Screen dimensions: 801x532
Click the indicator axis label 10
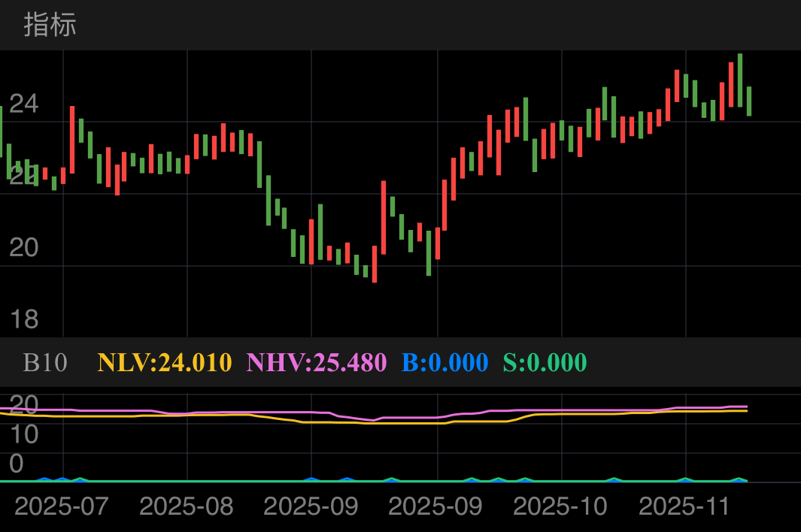tap(23, 434)
